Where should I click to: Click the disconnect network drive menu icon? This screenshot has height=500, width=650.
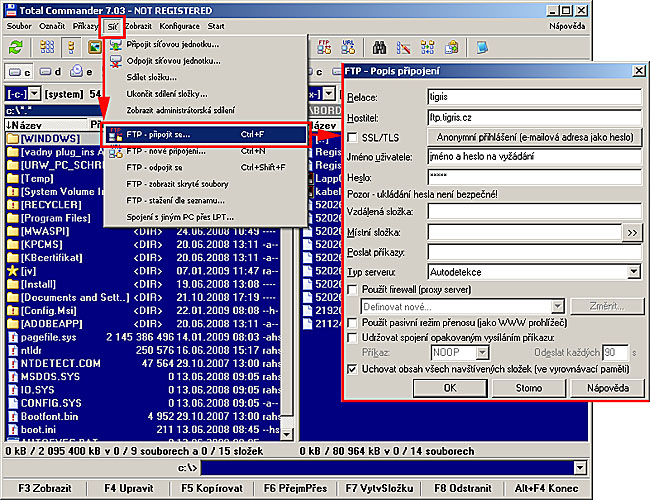click(116, 61)
